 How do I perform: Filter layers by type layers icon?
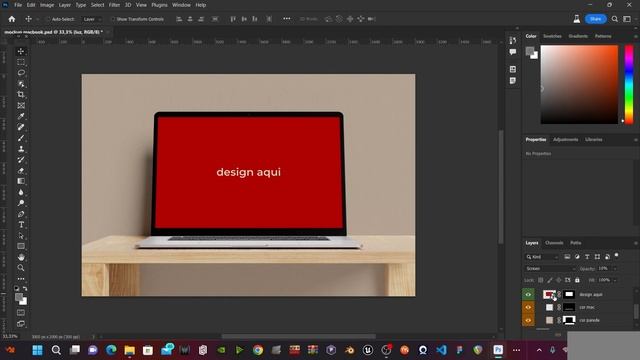[587, 257]
